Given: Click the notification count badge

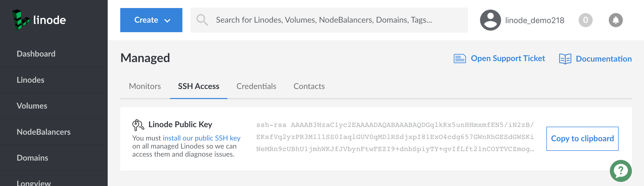Looking at the screenshot, I should [585, 20].
